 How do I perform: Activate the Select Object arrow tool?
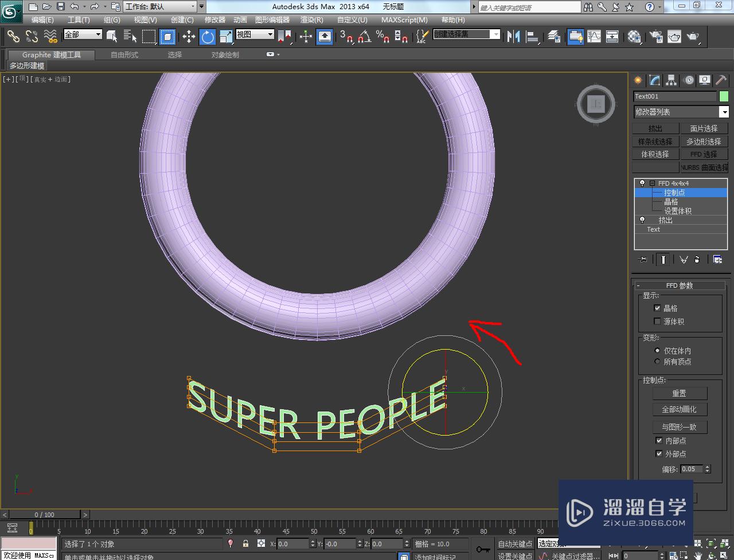pos(112,37)
